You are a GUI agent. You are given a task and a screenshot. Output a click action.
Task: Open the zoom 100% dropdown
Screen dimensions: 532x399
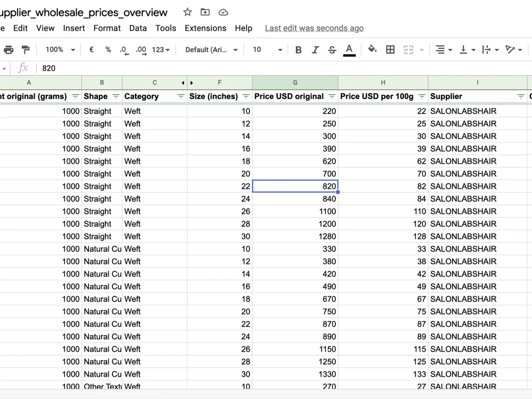tap(60, 49)
